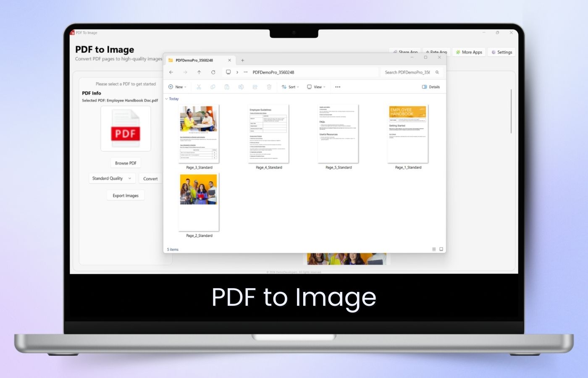The image size is (588, 378).
Task: Collapse the Today group in Explorer
Action: point(167,99)
